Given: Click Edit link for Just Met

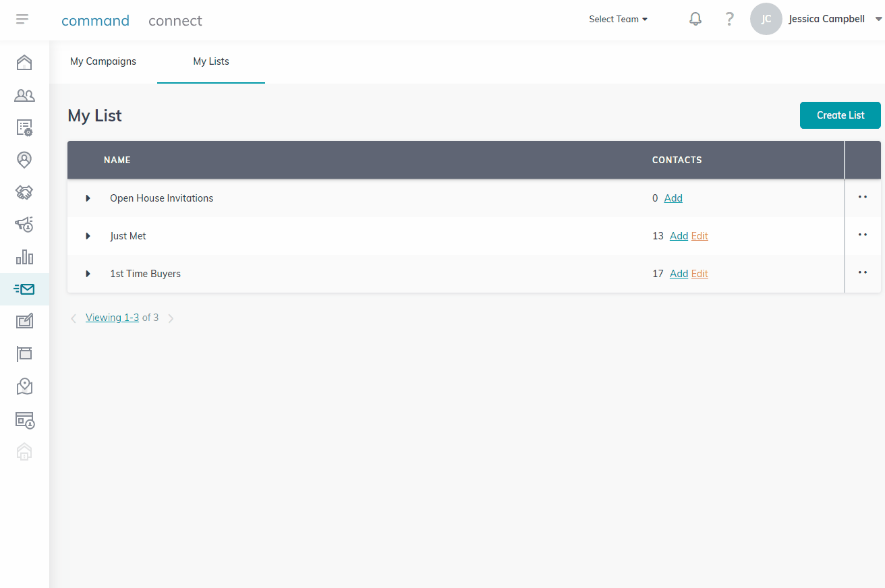Looking at the screenshot, I should (x=700, y=236).
